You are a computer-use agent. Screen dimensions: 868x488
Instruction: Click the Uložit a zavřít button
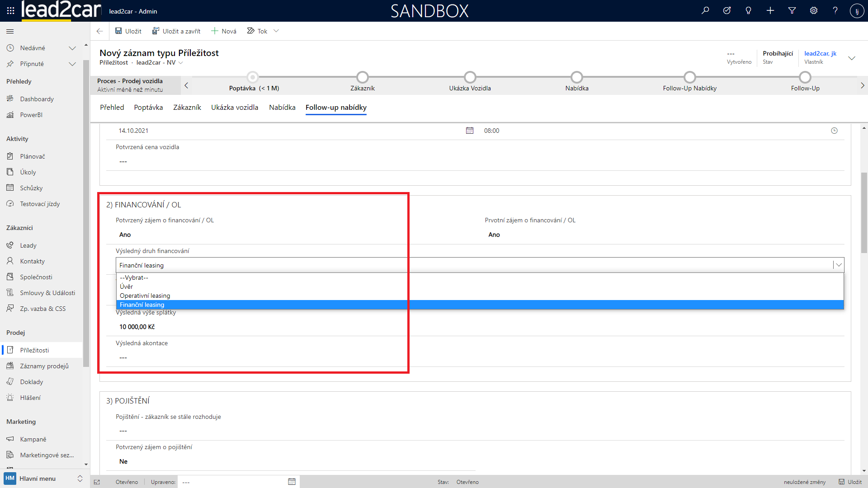[x=176, y=31]
